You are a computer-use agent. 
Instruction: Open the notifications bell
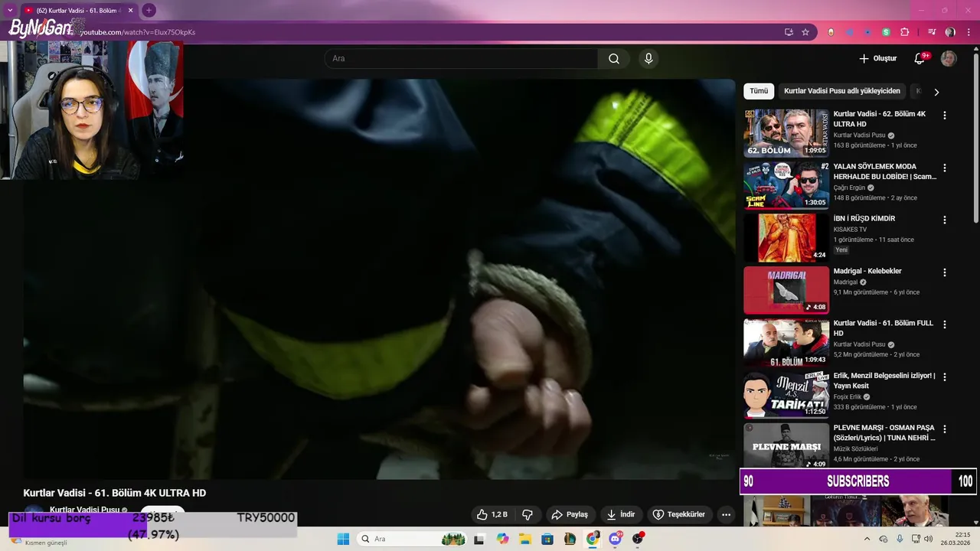[x=920, y=59]
